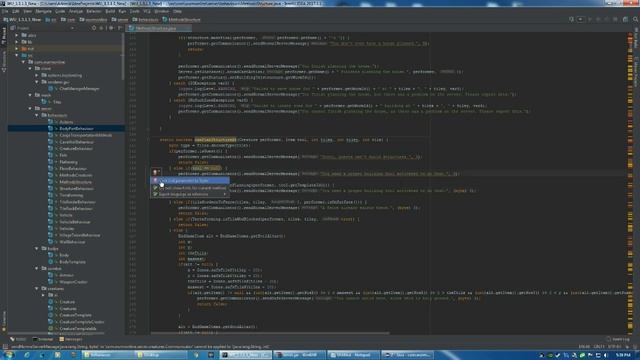The image size is (640, 360).
Task: Open the StructureBehaviour class
Action: pos(76,189)
